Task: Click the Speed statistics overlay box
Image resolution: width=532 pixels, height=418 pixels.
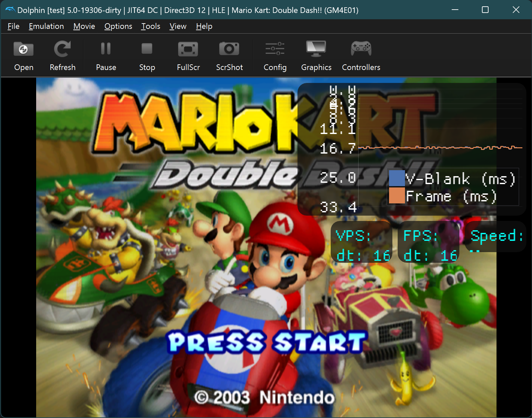Action: pyautogui.click(x=496, y=237)
